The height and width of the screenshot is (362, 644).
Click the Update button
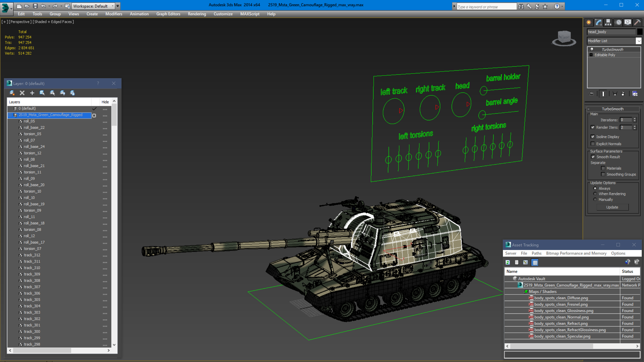(612, 207)
